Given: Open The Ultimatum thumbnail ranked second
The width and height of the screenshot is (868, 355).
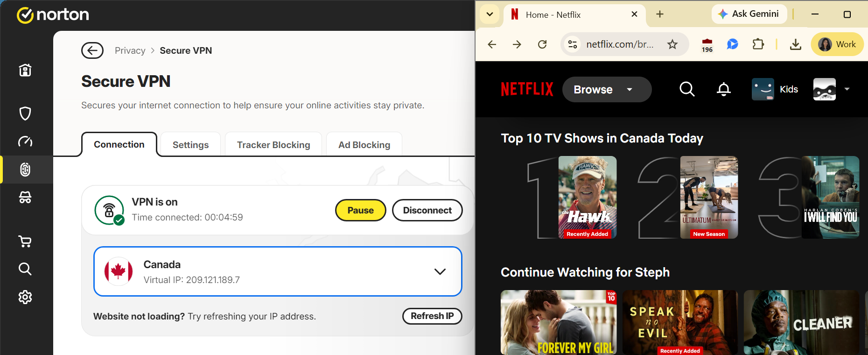Looking at the screenshot, I should (709, 197).
